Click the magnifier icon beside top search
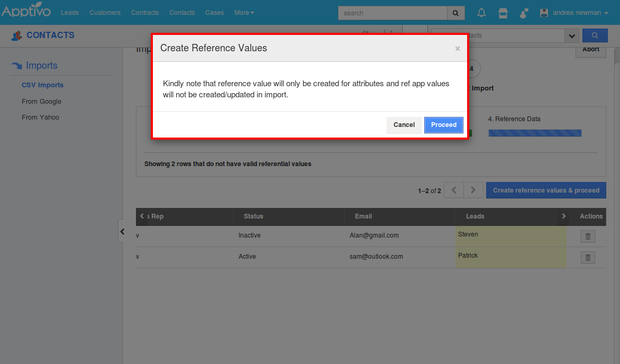The width and height of the screenshot is (620, 364). [x=455, y=13]
